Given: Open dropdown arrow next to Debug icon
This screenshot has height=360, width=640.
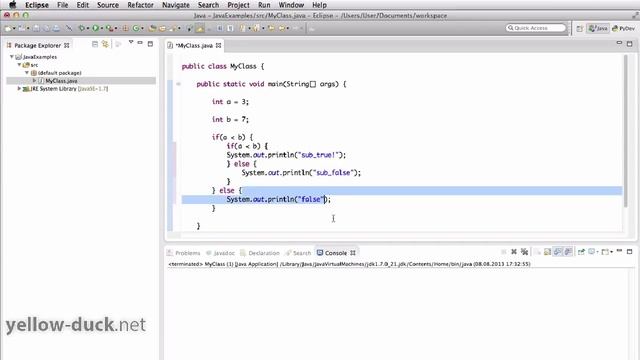Looking at the screenshot, I should click(x=88, y=28).
